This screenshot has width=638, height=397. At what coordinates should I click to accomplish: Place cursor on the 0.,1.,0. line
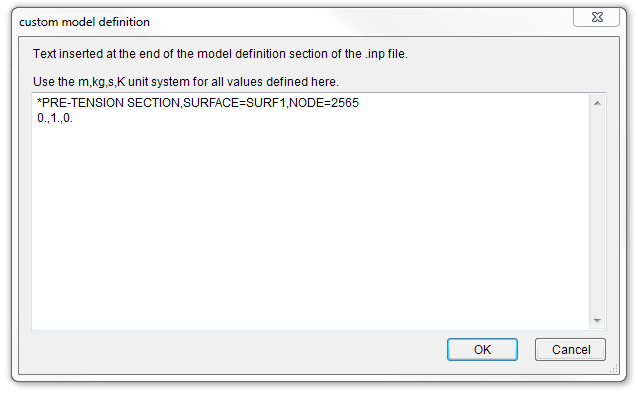55,118
